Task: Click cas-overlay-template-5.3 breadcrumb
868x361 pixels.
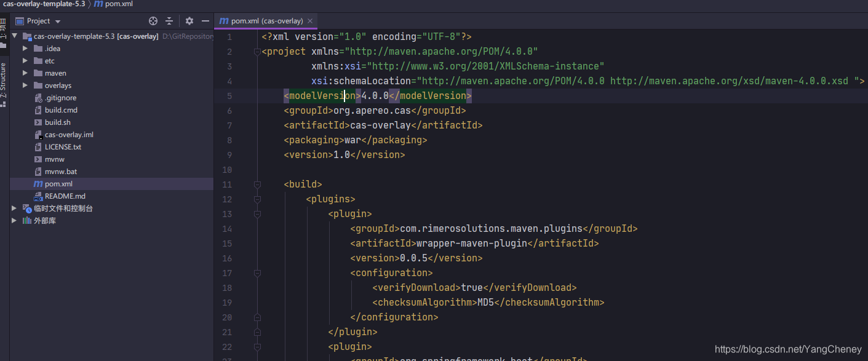Action: [x=44, y=4]
